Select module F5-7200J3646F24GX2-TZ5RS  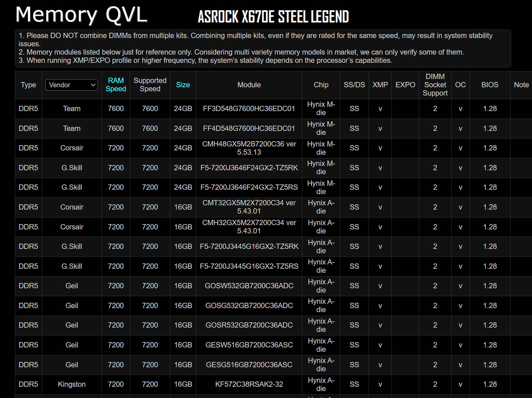click(249, 187)
